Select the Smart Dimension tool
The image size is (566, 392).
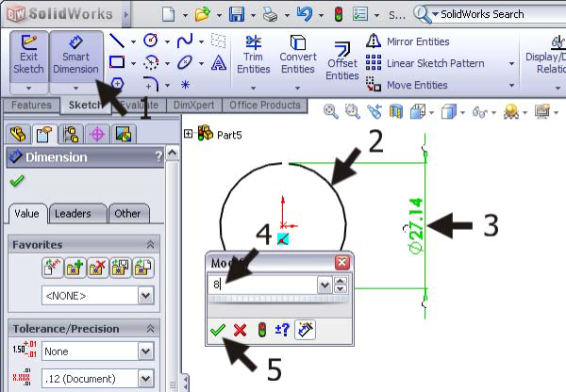click(x=75, y=56)
